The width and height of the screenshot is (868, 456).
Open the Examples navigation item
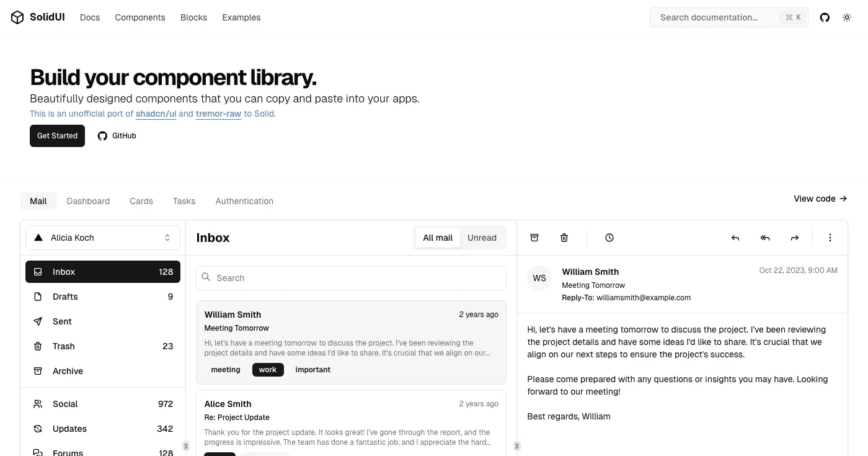pyautogui.click(x=241, y=17)
